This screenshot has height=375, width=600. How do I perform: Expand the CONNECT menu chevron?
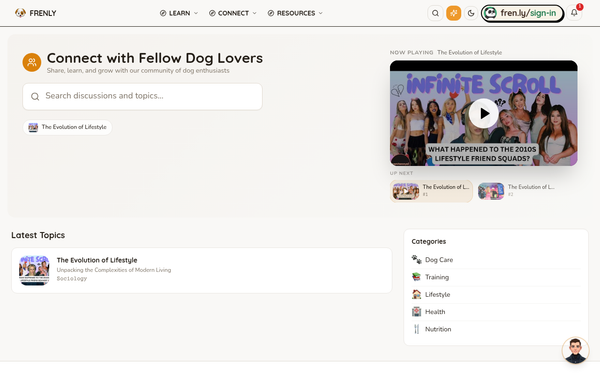(x=254, y=13)
